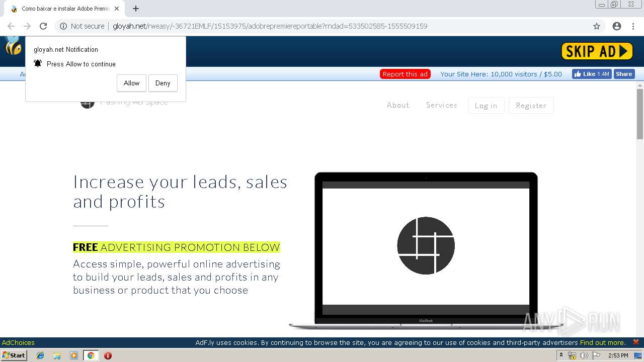Open the Chrome profile icon
The height and width of the screenshot is (362, 644).
point(617,26)
